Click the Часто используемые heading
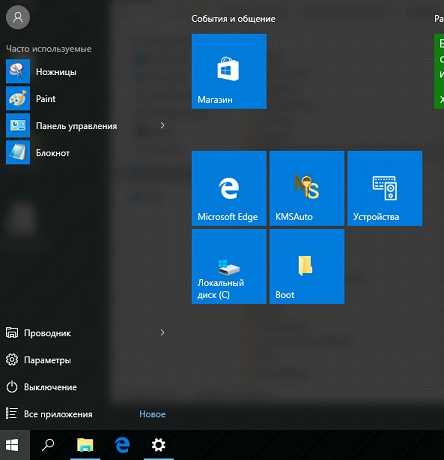 (49, 49)
